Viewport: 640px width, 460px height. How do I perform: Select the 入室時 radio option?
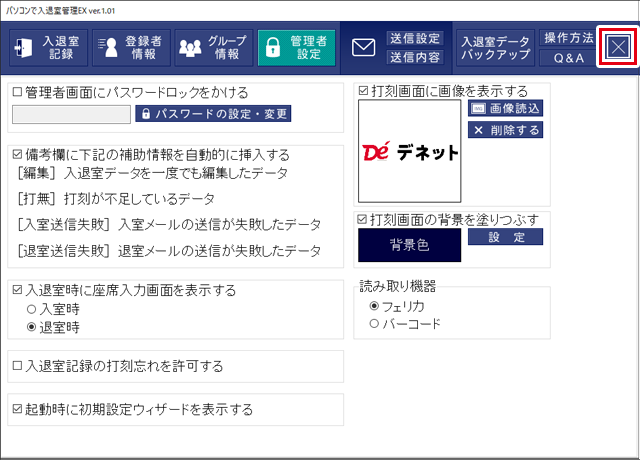tap(31, 309)
